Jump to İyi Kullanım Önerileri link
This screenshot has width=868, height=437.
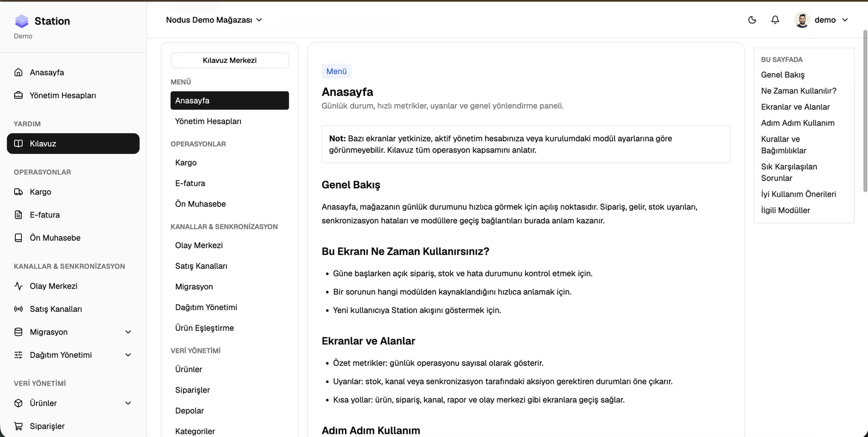(x=798, y=194)
